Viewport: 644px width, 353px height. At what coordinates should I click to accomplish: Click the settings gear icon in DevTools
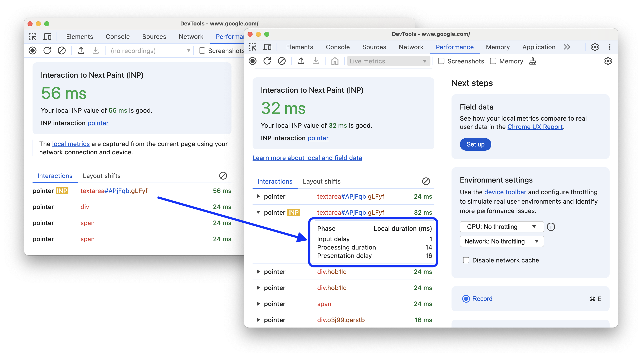[x=595, y=47]
